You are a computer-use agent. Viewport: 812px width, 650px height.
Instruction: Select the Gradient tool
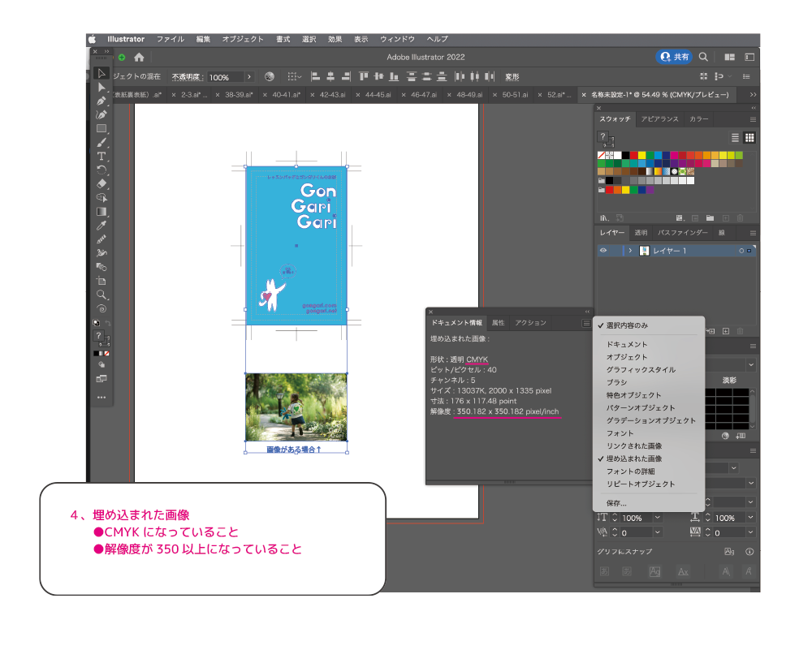pyautogui.click(x=101, y=211)
